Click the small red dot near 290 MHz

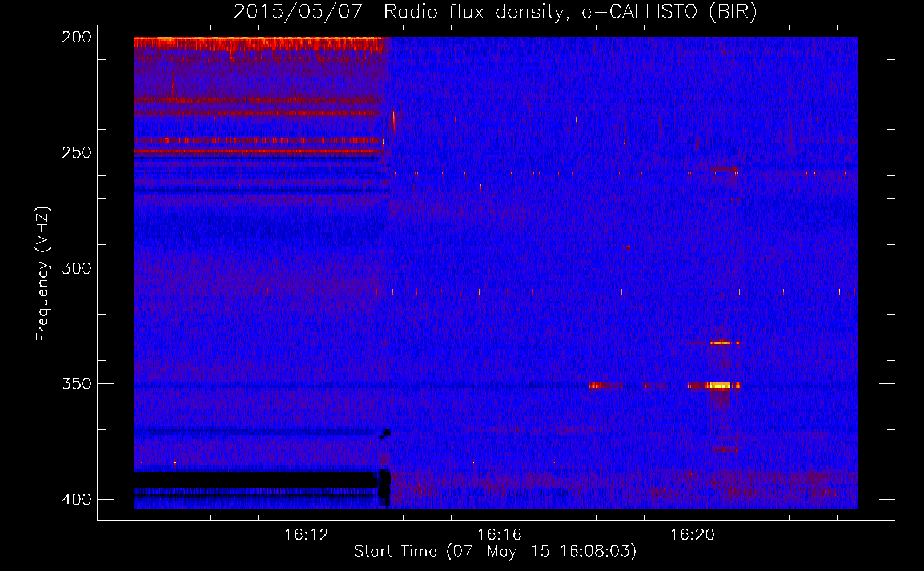click(628, 247)
